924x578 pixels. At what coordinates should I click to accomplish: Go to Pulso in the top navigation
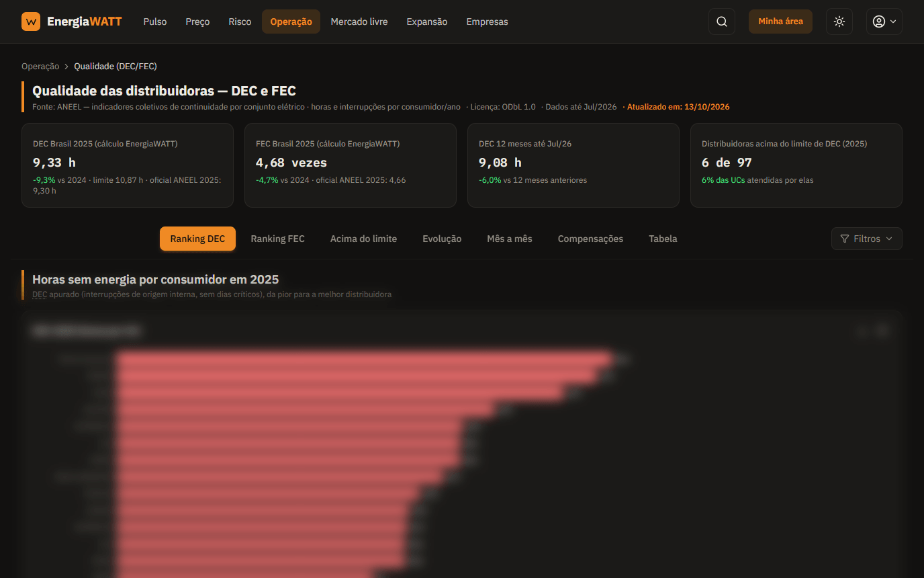pos(155,22)
